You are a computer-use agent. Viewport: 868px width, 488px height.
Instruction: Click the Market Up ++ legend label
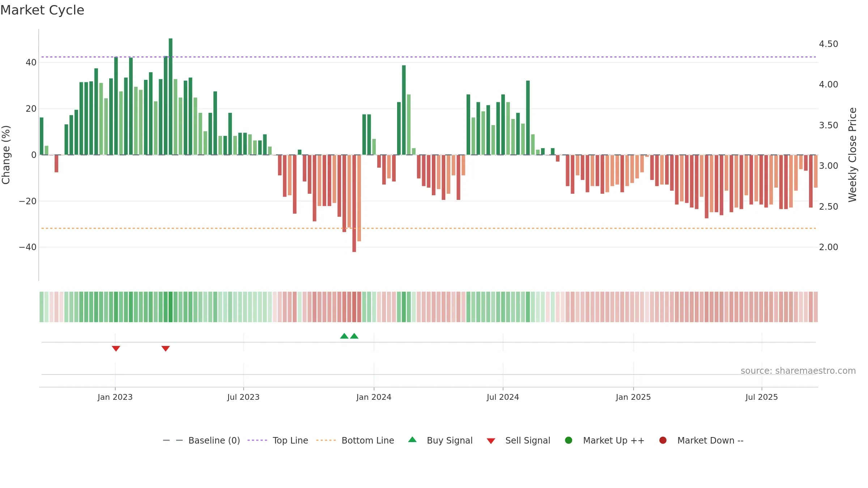(x=614, y=440)
